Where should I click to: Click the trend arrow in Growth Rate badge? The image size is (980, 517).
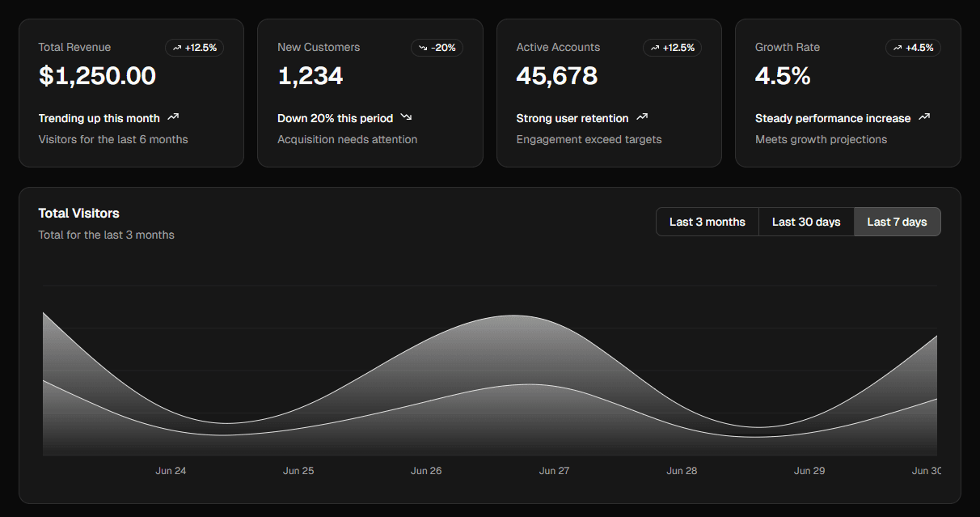click(x=896, y=48)
